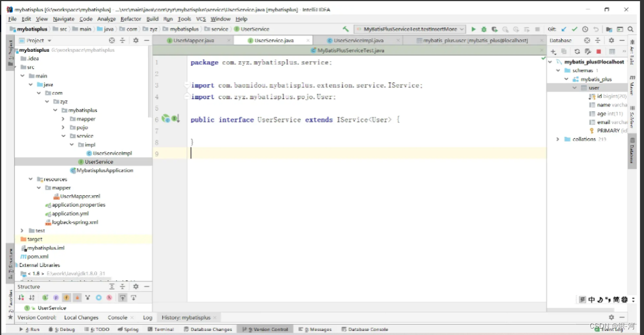Toggle show properties filter in Structure
644x335 pixels.
[x=56, y=298]
